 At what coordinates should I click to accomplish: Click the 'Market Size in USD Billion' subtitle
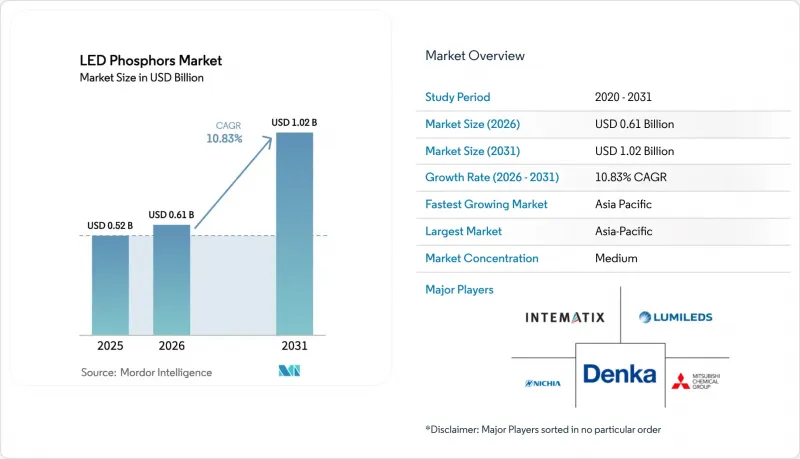[141, 78]
